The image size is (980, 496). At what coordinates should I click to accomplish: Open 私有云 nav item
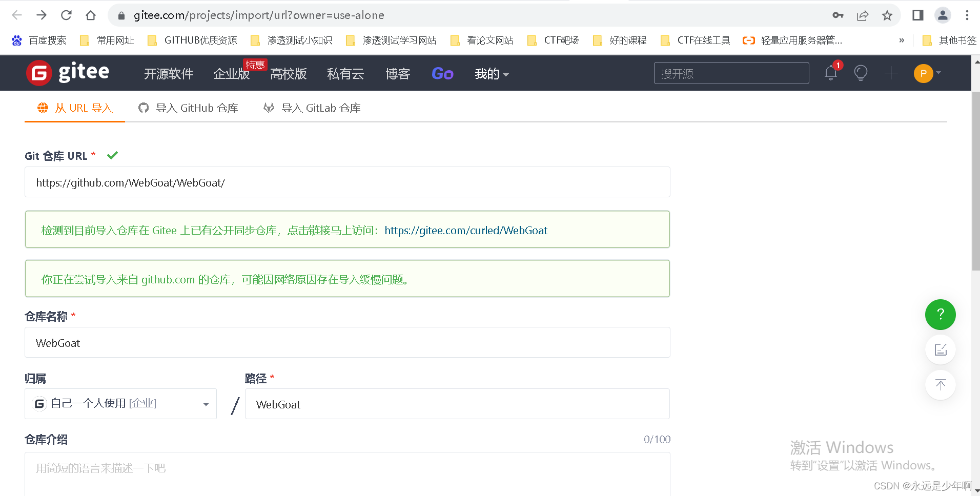pos(345,74)
